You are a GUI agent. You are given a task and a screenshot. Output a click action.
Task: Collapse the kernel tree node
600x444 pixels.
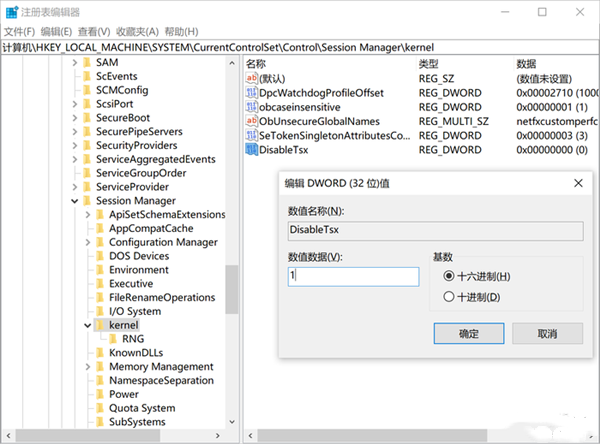[x=88, y=325]
